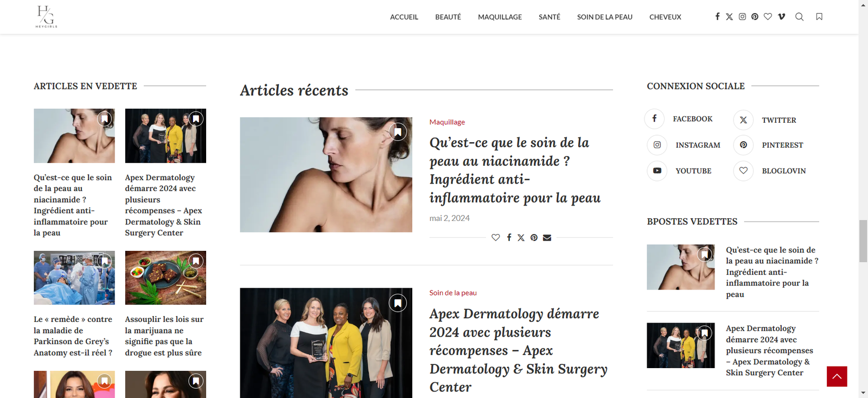The width and height of the screenshot is (868, 398).
Task: Open Pinterest icon in header social bar
Action: 755,17
